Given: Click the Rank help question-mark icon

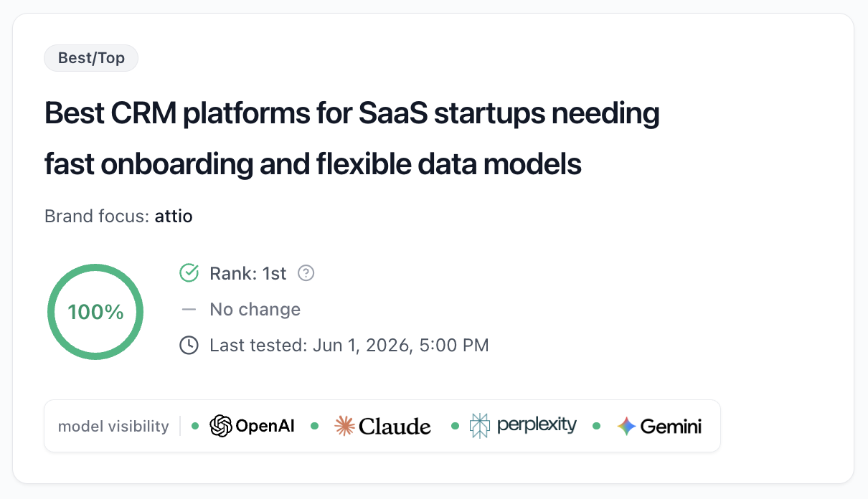Looking at the screenshot, I should pyautogui.click(x=306, y=273).
